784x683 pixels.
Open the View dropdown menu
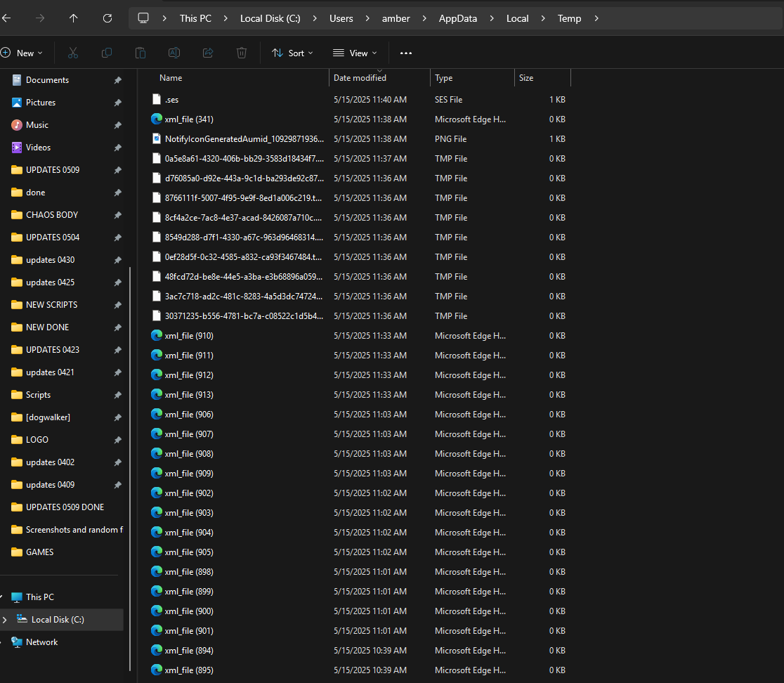coord(355,53)
